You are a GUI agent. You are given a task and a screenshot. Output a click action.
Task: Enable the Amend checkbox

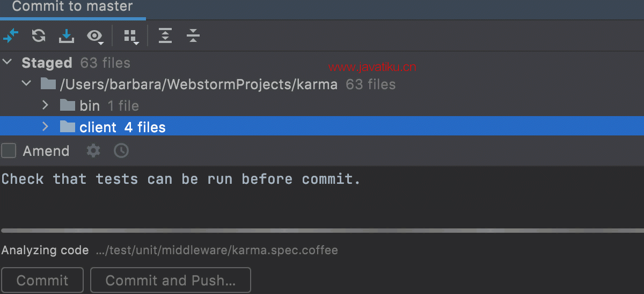(x=9, y=151)
